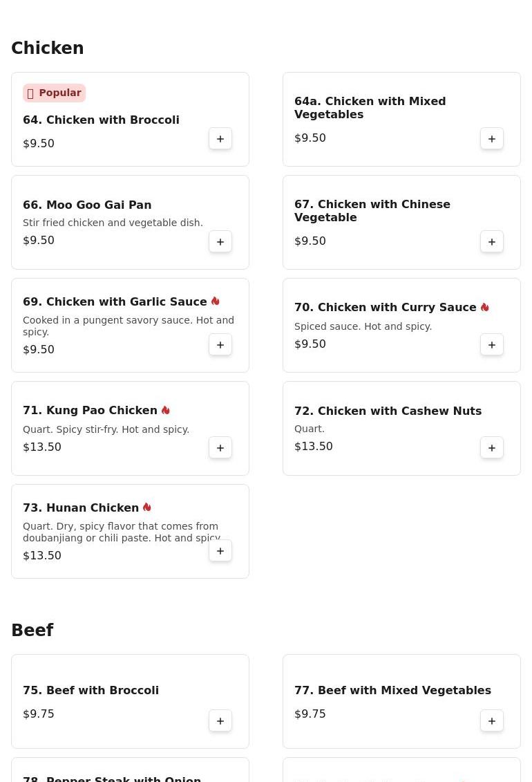
Task: Add Hunan Chicken plus icon
Action: [220, 550]
